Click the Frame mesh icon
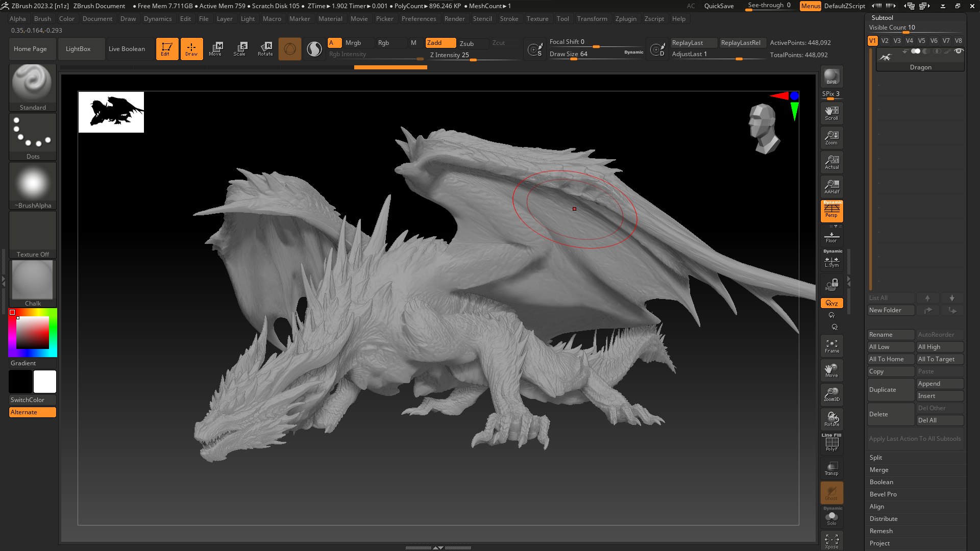The image size is (980, 551). click(x=831, y=346)
